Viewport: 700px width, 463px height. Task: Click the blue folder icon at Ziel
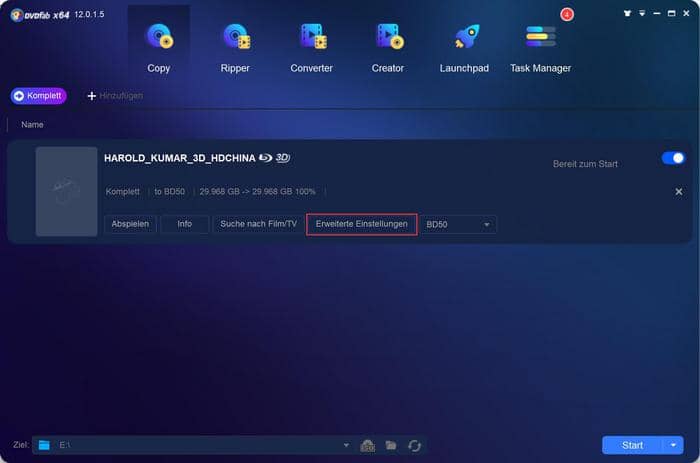tap(44, 445)
